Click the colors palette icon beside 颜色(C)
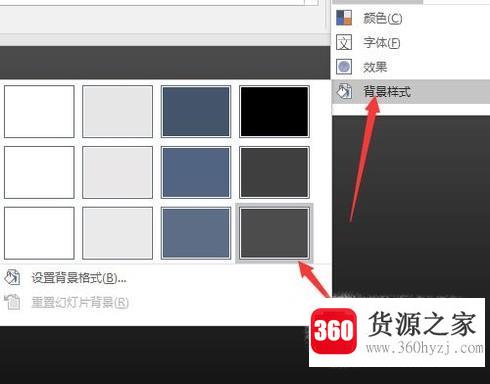490x384 pixels. click(x=344, y=18)
